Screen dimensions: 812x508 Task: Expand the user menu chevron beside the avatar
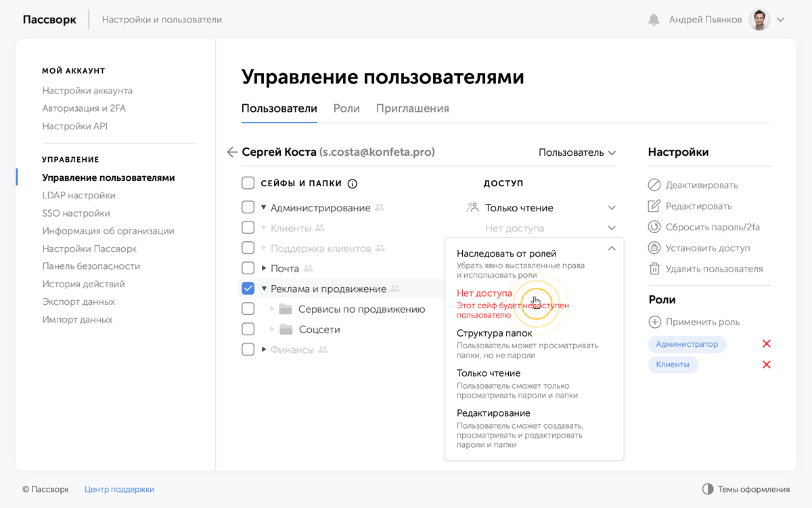[x=781, y=20]
